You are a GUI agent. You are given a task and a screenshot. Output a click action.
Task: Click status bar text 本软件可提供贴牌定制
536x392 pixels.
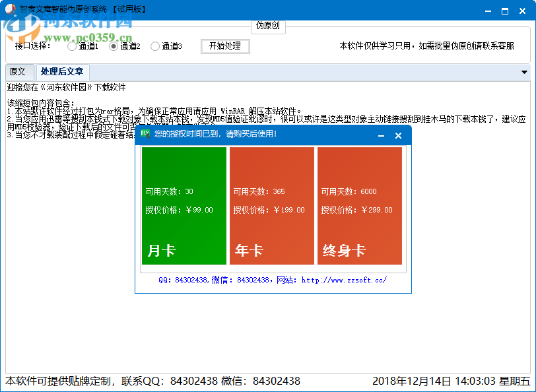[58, 381]
